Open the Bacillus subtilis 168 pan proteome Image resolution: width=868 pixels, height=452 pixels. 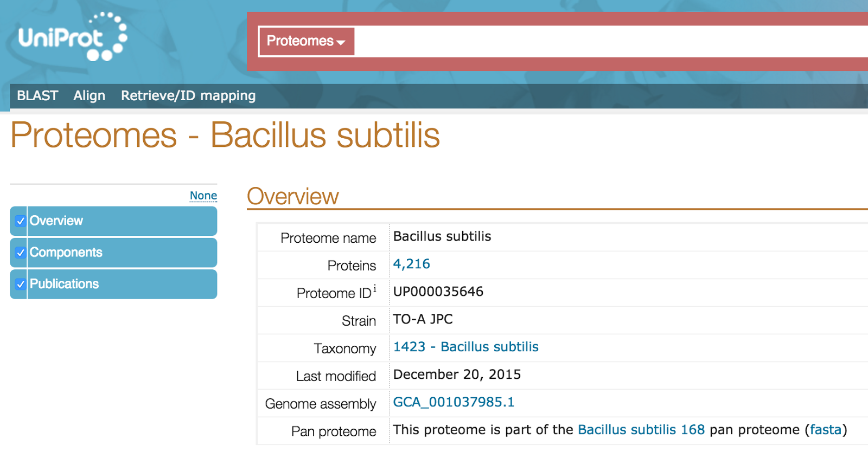pos(641,430)
